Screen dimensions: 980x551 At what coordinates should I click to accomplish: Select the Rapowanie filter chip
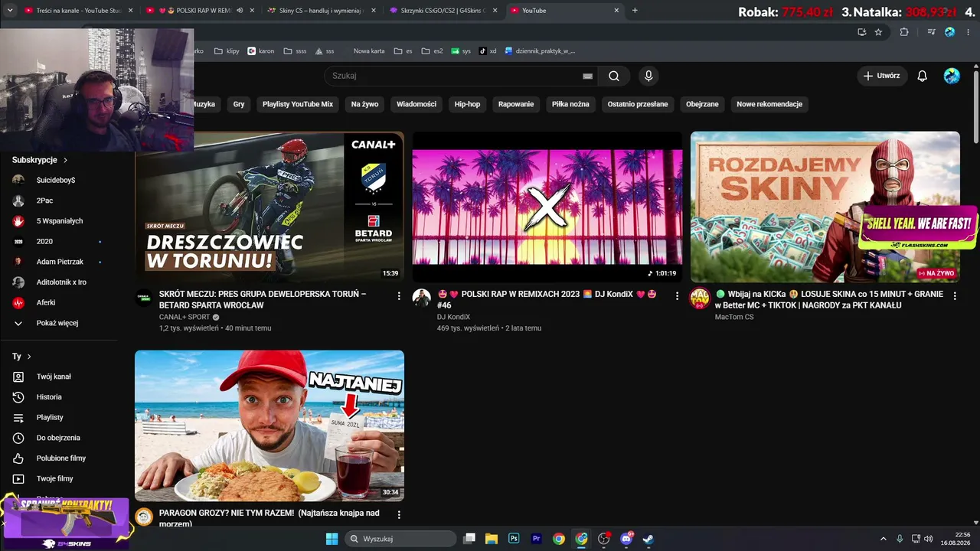[x=516, y=104]
